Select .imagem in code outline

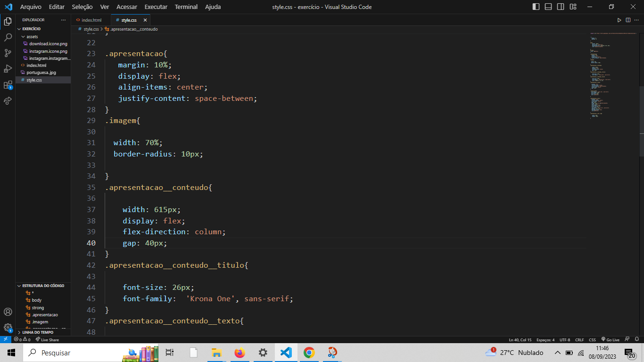tap(43, 322)
